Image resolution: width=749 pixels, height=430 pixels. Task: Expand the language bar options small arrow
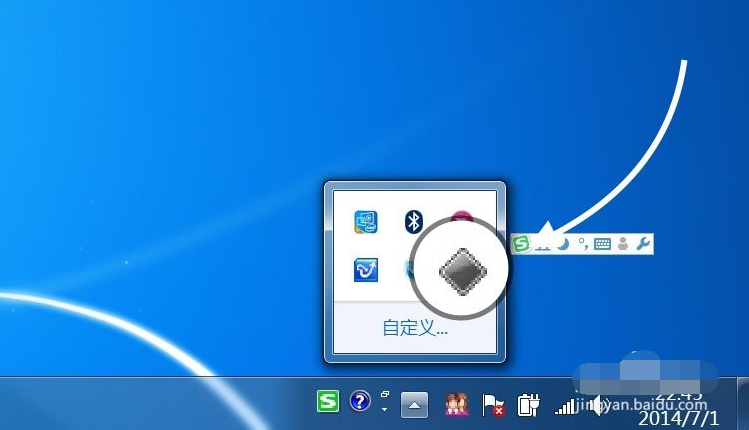pos(385,408)
